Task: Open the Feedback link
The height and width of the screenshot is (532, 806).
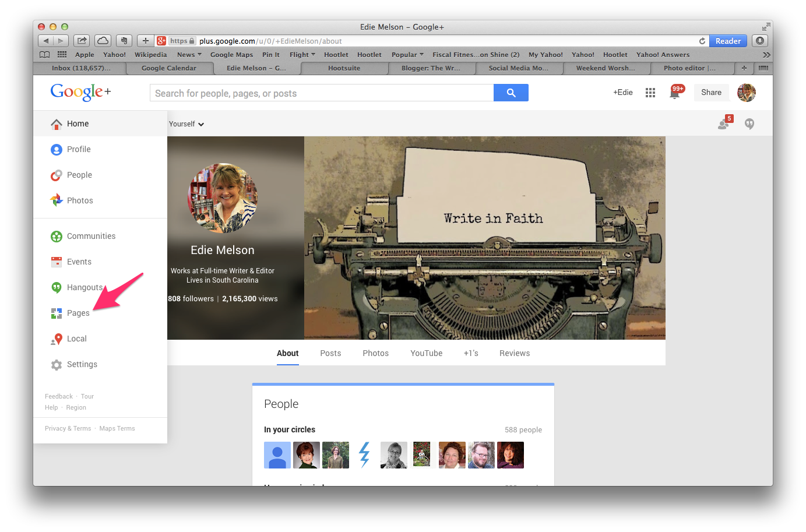Action: pos(59,396)
